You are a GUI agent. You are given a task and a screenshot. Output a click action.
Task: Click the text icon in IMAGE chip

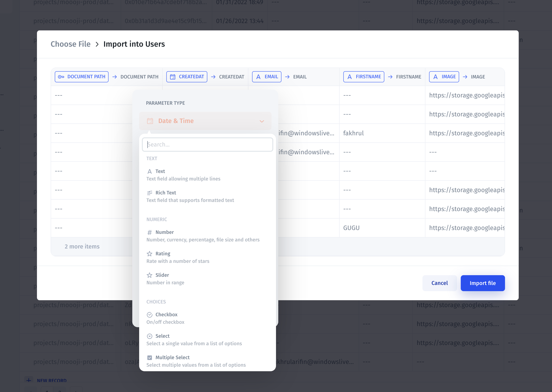point(435,77)
